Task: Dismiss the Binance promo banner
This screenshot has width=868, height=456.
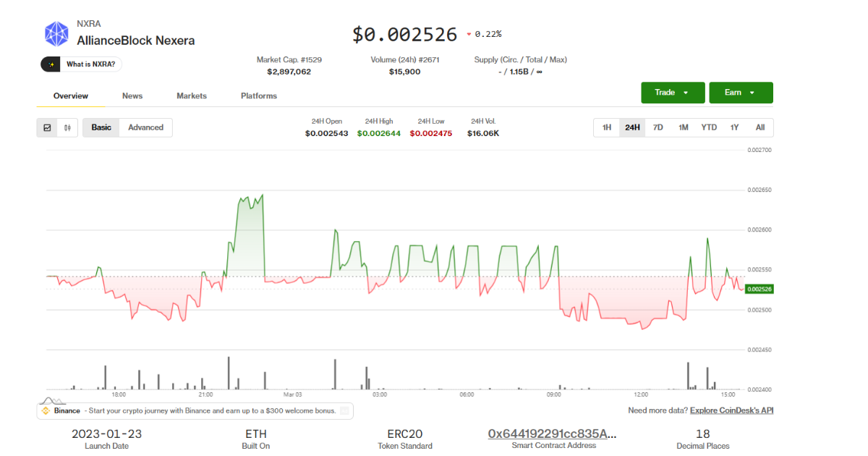Action: [x=344, y=410]
